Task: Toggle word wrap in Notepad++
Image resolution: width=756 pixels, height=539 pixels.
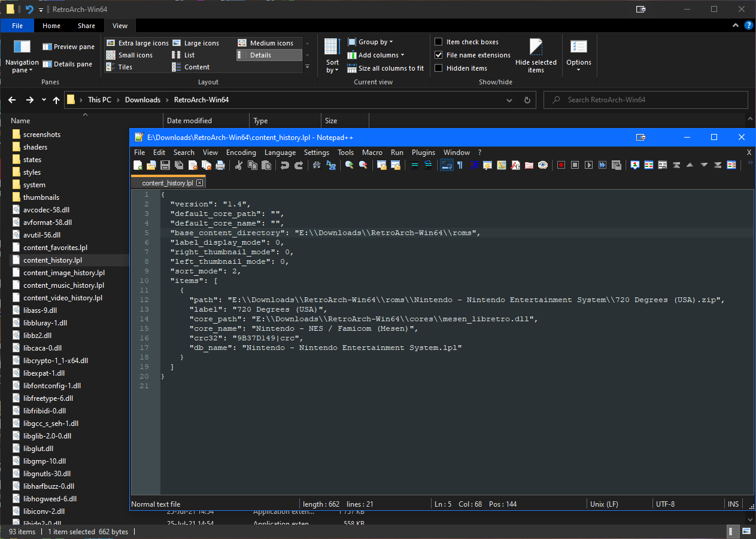Action: point(447,165)
